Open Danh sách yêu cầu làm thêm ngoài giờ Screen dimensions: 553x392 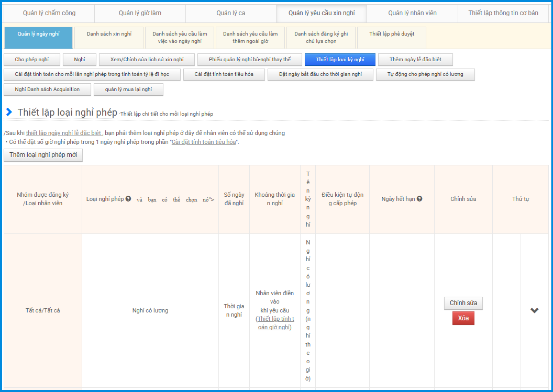tap(250, 37)
